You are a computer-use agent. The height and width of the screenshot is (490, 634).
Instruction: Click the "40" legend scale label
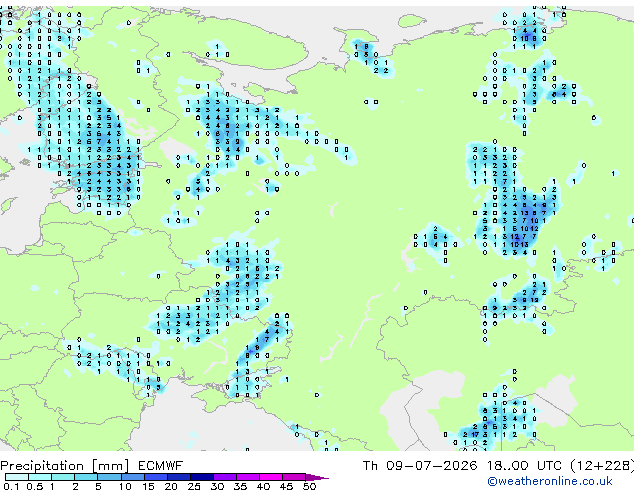point(263,486)
